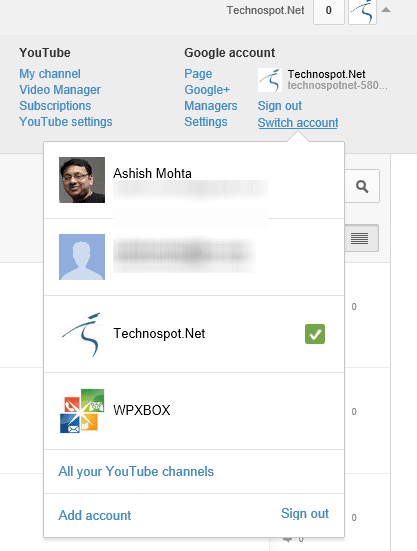Open the notification counter showing 0
This screenshot has width=417, height=551.
tap(328, 11)
